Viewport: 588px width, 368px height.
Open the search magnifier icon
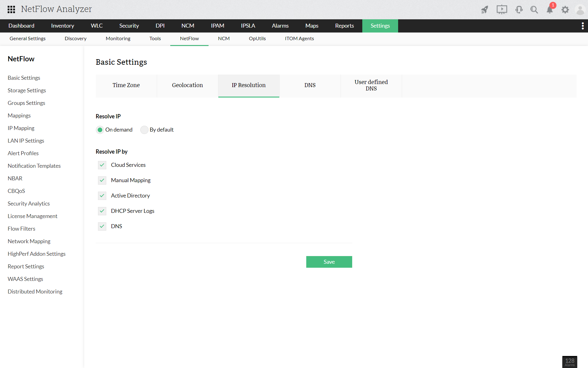534,10
